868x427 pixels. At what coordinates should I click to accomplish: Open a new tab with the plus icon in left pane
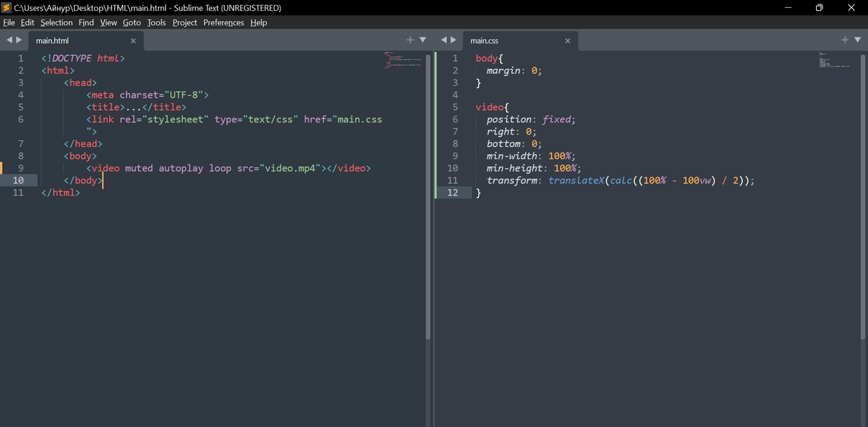tap(410, 40)
